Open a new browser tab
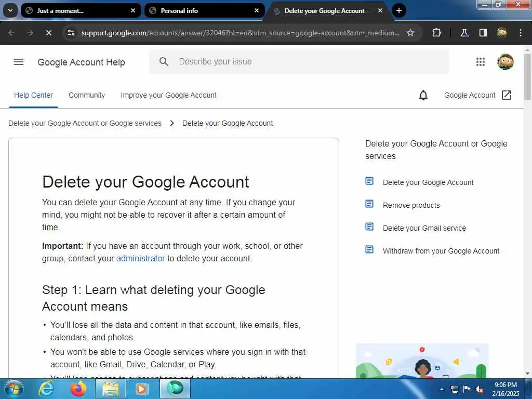Image resolution: width=532 pixels, height=399 pixels. pos(399,10)
